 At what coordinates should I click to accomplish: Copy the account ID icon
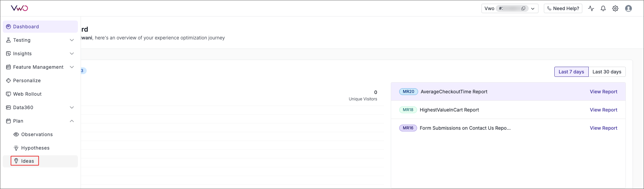523,8
